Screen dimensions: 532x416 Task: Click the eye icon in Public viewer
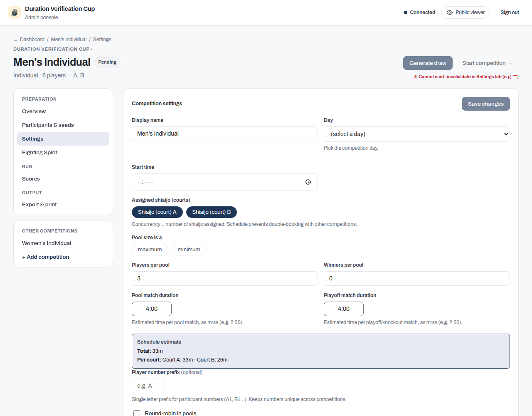(x=449, y=12)
